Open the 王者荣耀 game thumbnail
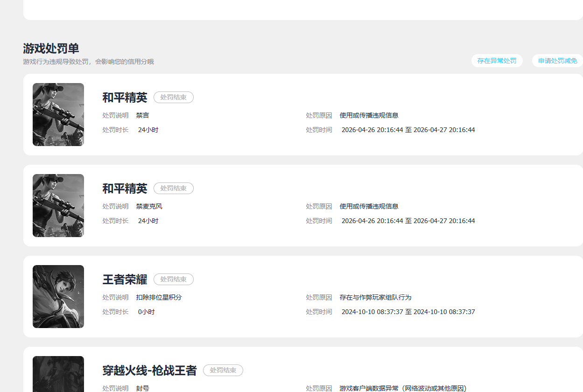 pyautogui.click(x=58, y=296)
